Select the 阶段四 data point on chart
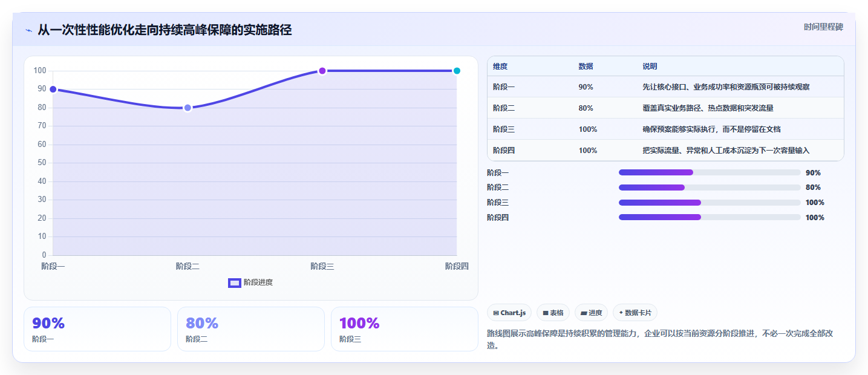868x375 pixels. [457, 71]
